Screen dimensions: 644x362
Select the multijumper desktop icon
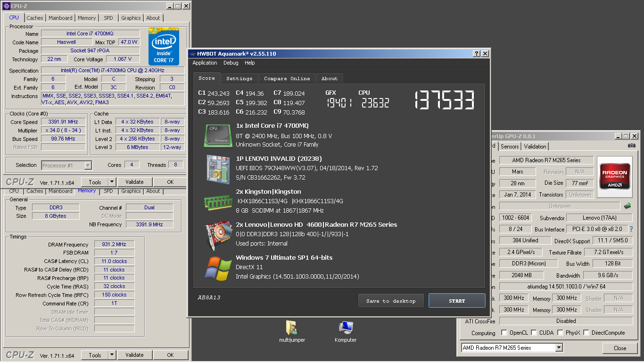(x=292, y=332)
